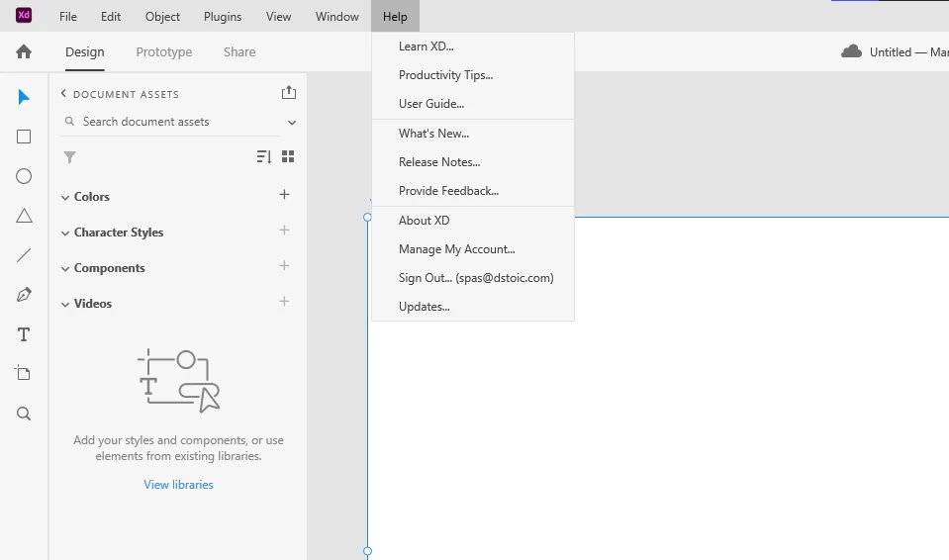The image size is (949, 560).
Task: Close the Help menu
Action: (x=395, y=17)
